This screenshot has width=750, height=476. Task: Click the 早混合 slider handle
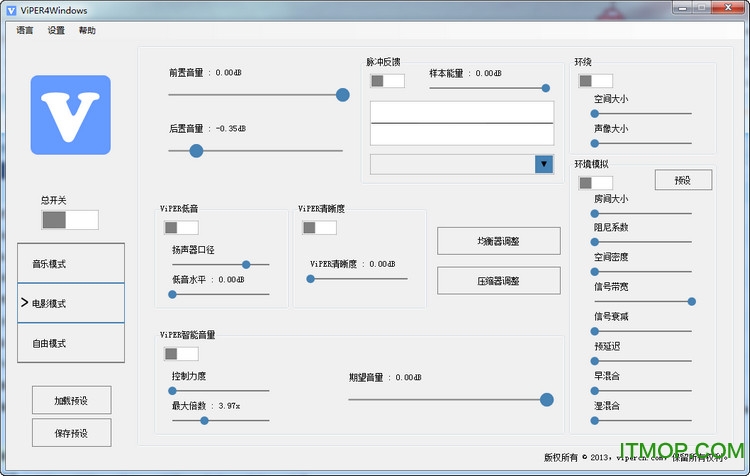click(x=595, y=391)
